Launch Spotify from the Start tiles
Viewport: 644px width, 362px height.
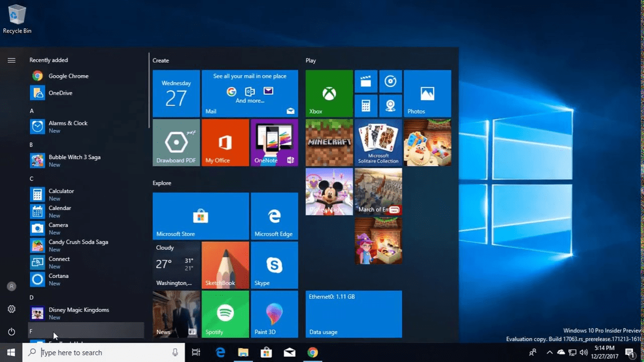225,314
